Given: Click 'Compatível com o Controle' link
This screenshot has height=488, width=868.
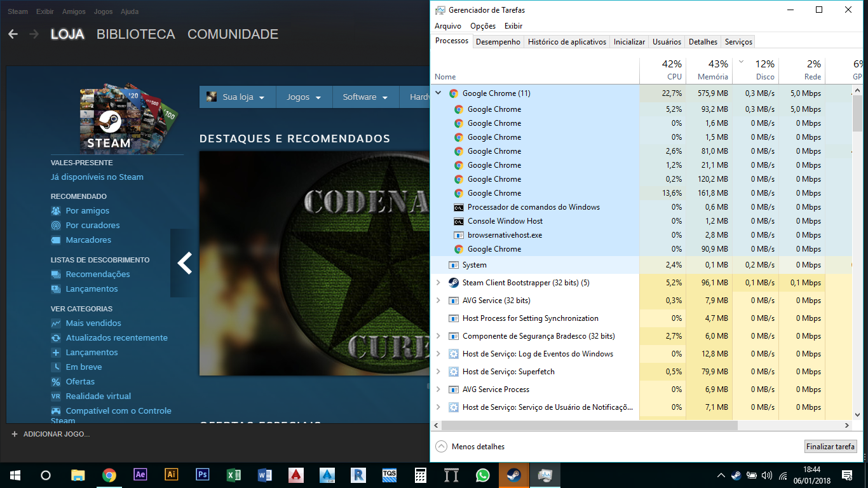Looking at the screenshot, I should pyautogui.click(x=111, y=416).
